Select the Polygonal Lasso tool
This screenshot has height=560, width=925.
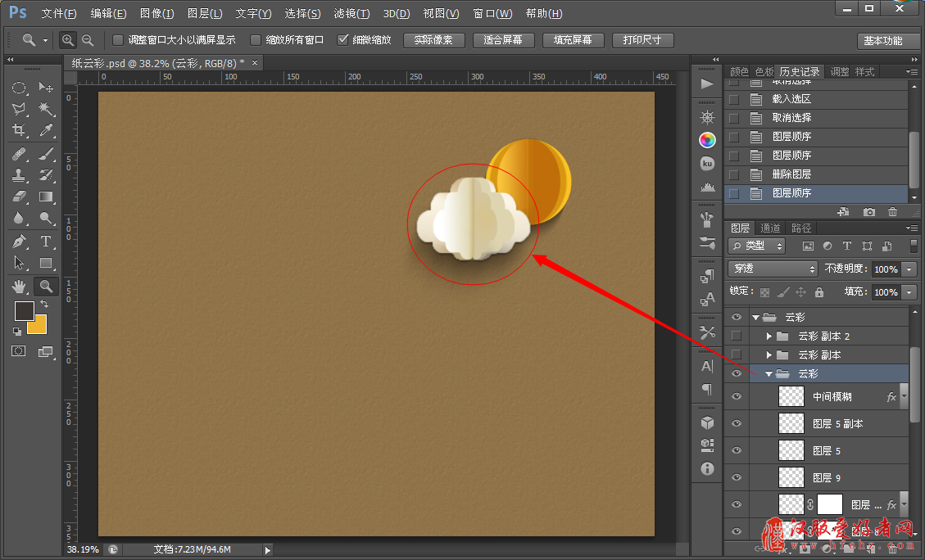[x=19, y=109]
